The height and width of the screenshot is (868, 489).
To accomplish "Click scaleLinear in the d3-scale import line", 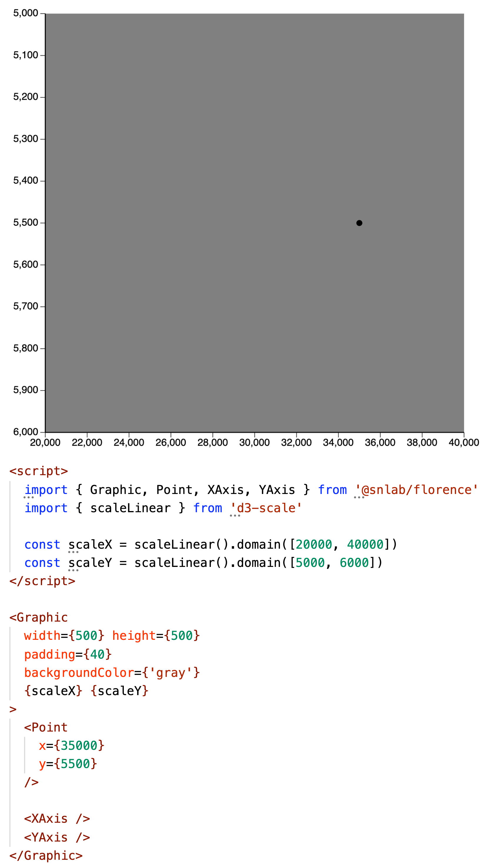I will pos(131,508).
